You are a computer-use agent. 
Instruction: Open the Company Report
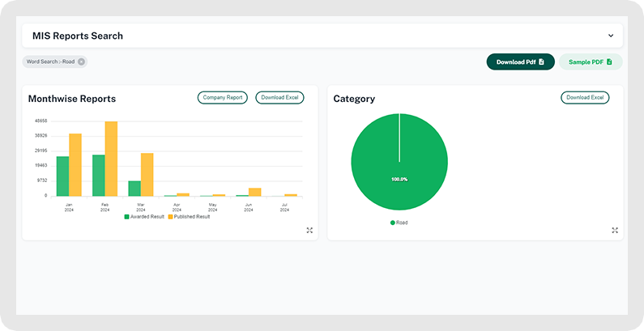pos(223,97)
